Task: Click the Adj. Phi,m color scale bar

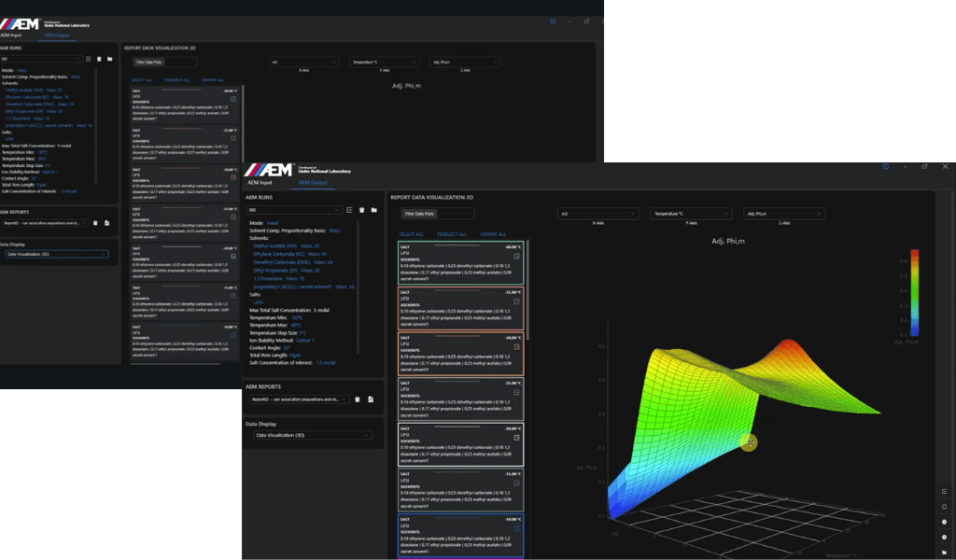Action: click(914, 292)
